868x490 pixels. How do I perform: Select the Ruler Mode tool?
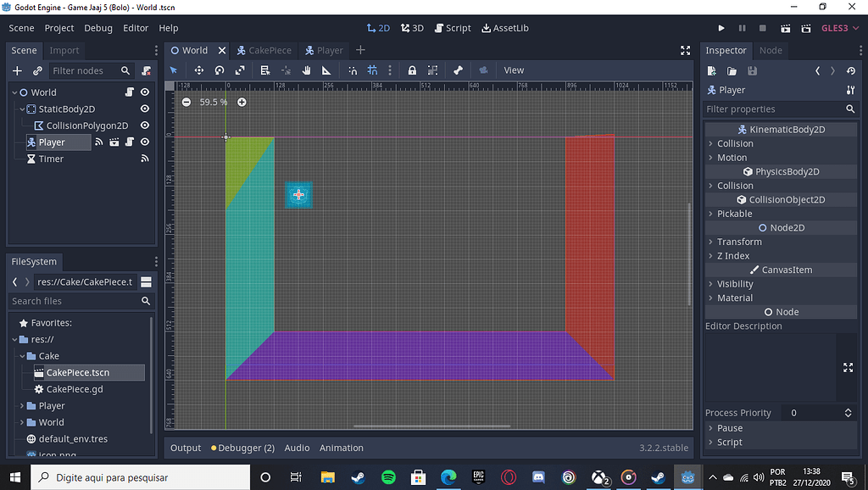[x=326, y=70]
